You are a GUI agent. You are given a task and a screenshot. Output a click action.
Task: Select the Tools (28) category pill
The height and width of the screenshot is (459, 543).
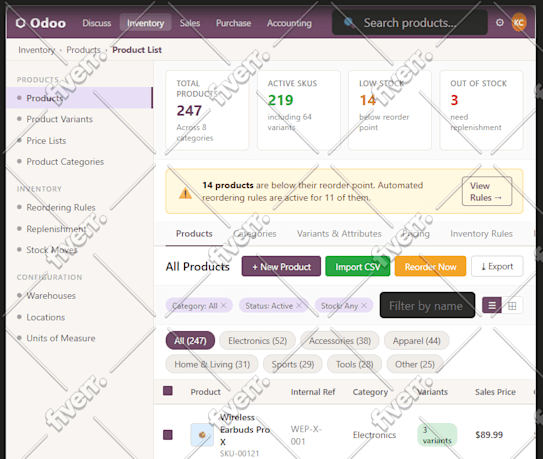pyautogui.click(x=354, y=364)
